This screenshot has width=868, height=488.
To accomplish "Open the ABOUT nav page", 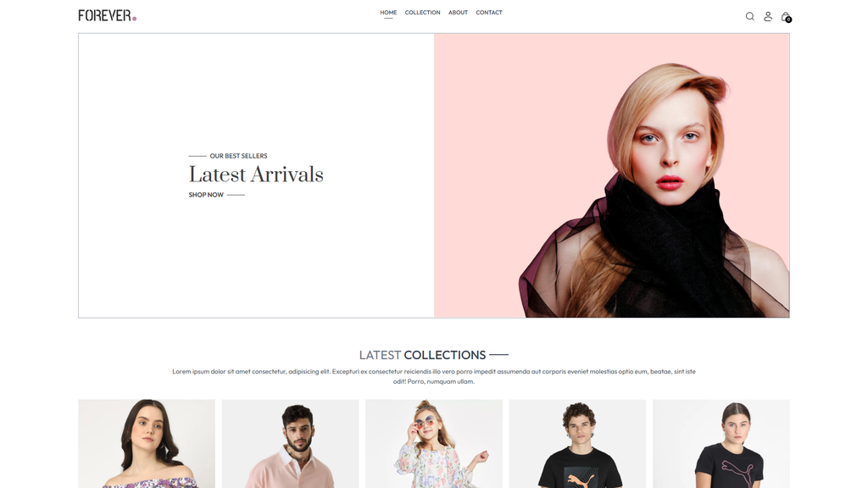I will [458, 12].
